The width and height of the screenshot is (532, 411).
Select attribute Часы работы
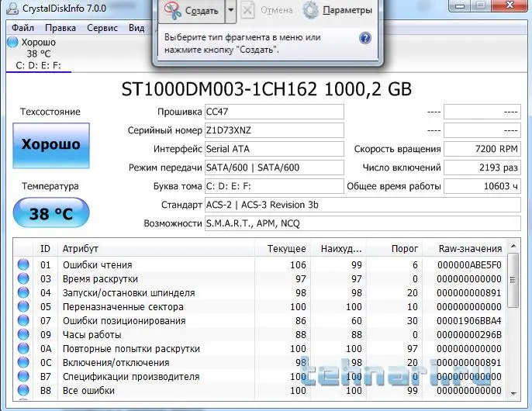click(x=92, y=335)
